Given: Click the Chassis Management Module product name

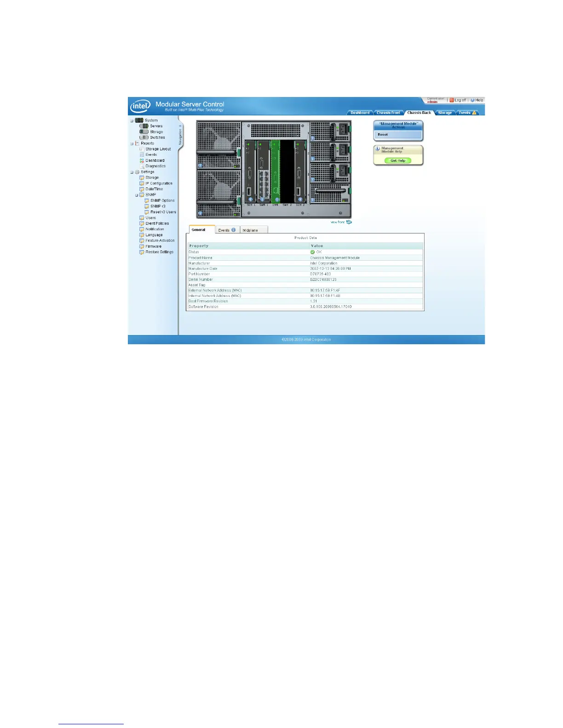Looking at the screenshot, I should coord(335,258).
